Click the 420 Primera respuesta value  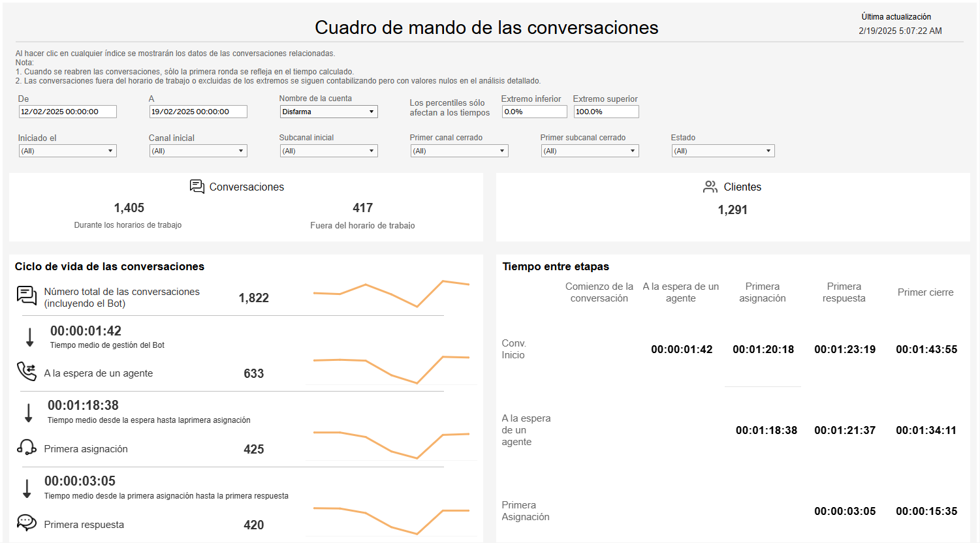(254, 525)
